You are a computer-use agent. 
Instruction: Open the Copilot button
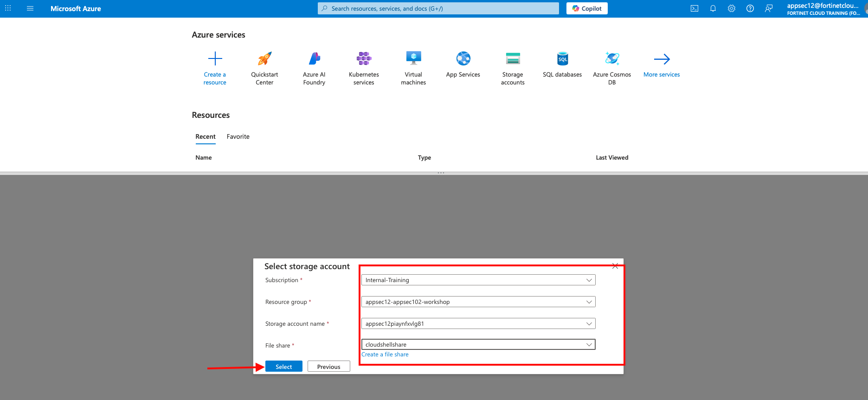point(587,8)
